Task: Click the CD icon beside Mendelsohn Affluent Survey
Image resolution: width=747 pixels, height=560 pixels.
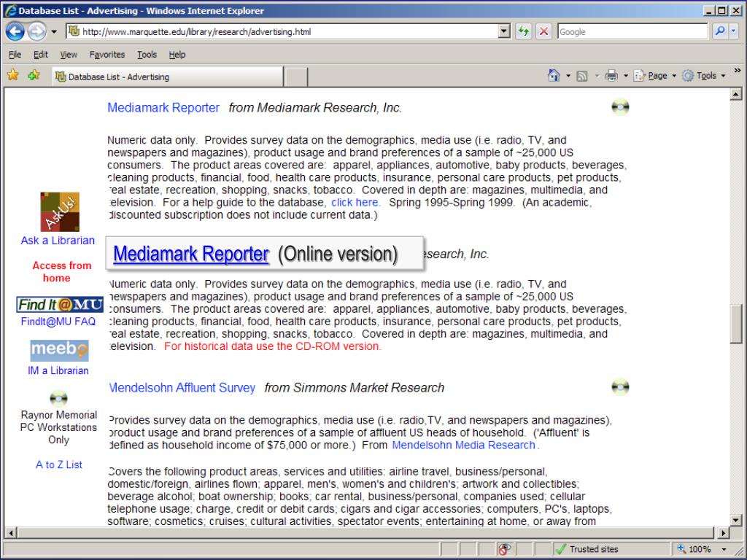Action: pyautogui.click(x=620, y=386)
